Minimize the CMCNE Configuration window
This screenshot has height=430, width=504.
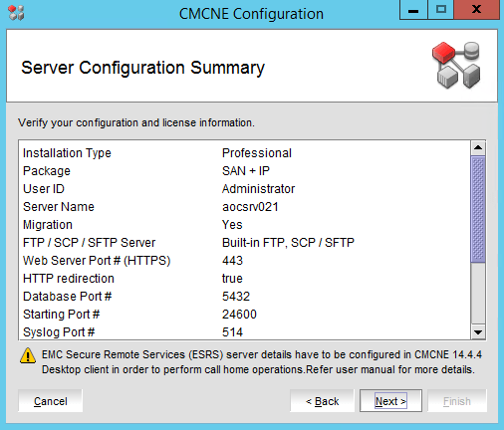(413, 10)
